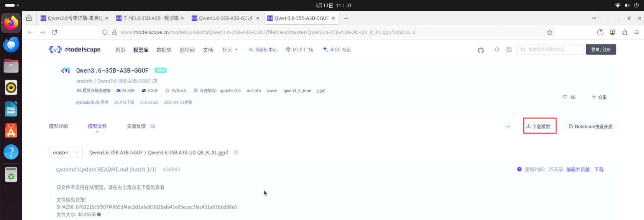
Task: Open the Trash in dock
Action: click(11, 175)
